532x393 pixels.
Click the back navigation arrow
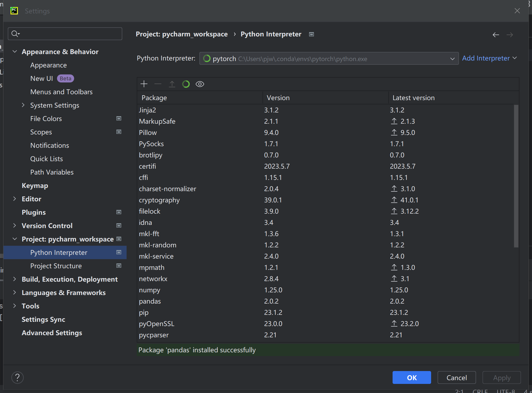(x=496, y=35)
